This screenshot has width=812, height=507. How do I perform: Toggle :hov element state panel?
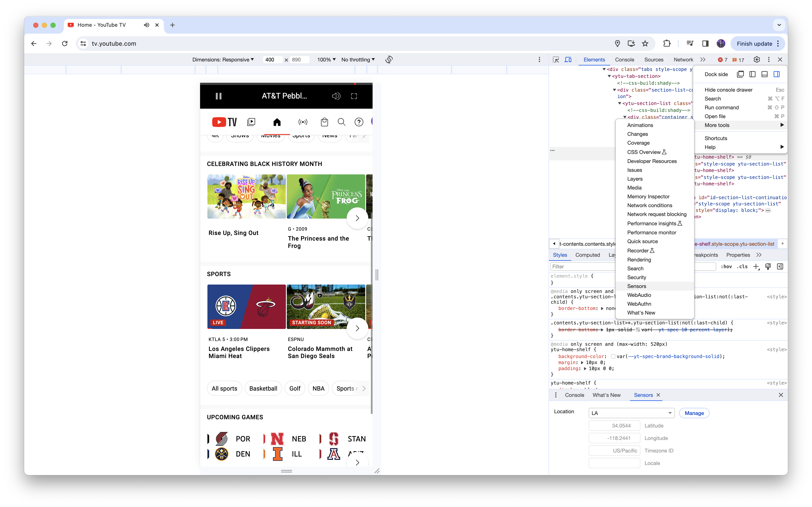(726, 267)
